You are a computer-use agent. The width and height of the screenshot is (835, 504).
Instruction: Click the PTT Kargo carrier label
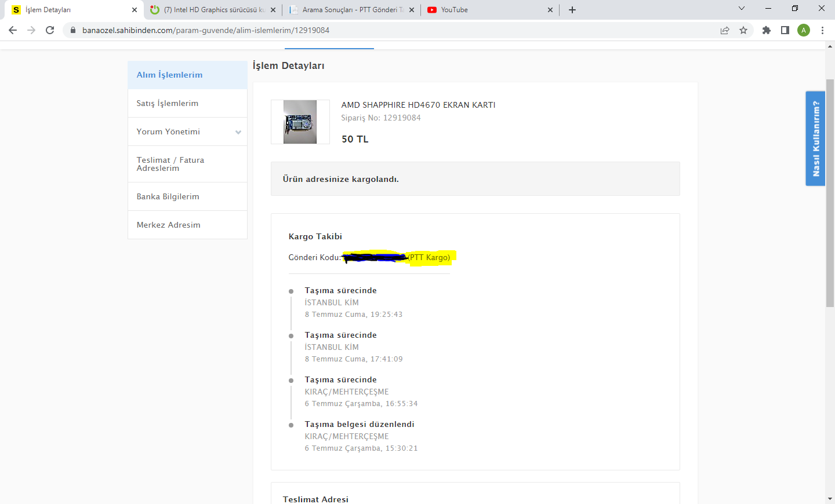[x=429, y=257]
